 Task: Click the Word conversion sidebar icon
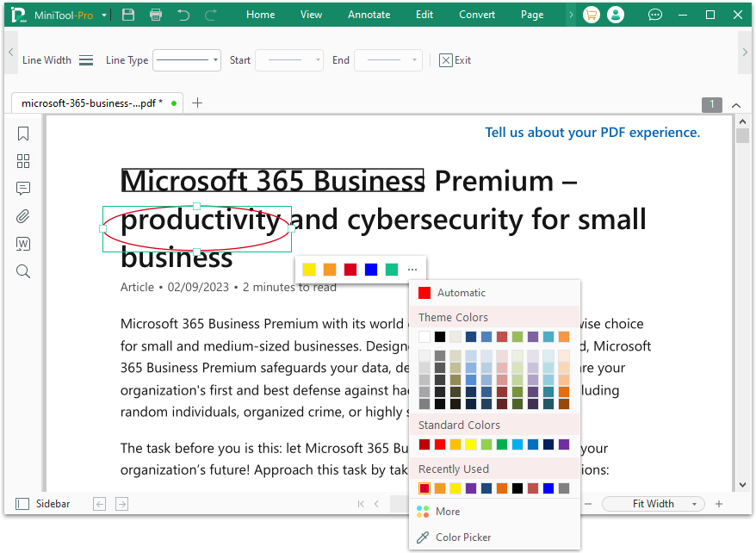point(23,244)
